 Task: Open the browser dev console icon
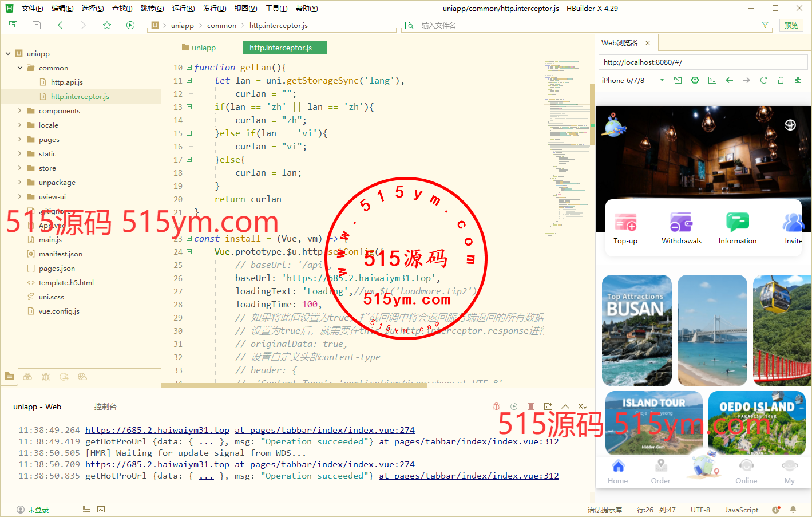click(712, 80)
